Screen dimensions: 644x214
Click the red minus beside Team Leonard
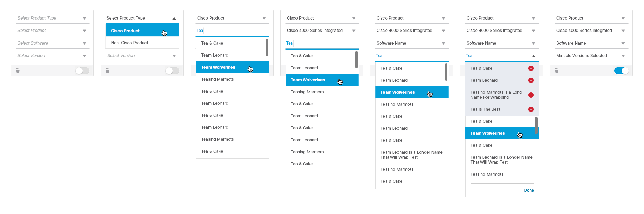point(531,80)
